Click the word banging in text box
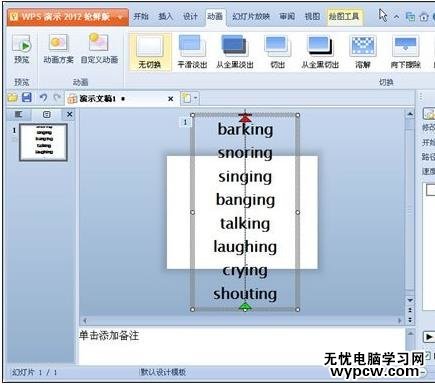Image resolution: width=435 pixels, height=387 pixels. pos(245,200)
